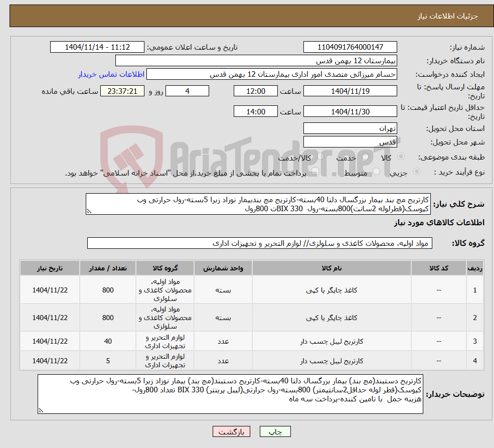Click the نام کالا column header
Screen dimensions: 494x448
point(332,268)
